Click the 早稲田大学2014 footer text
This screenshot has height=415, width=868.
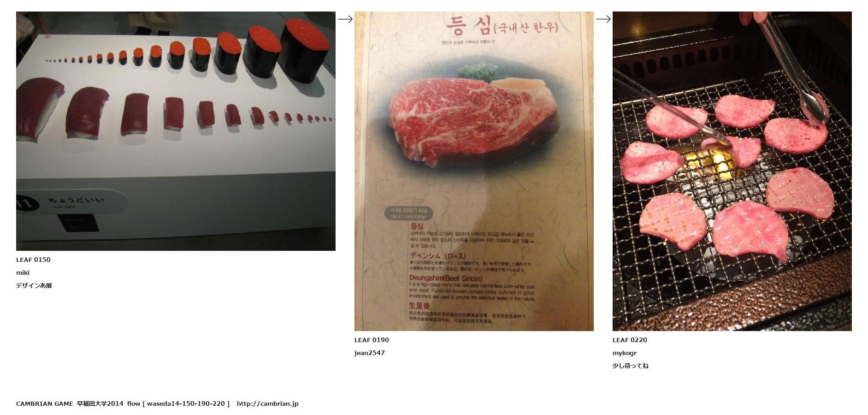click(x=100, y=403)
